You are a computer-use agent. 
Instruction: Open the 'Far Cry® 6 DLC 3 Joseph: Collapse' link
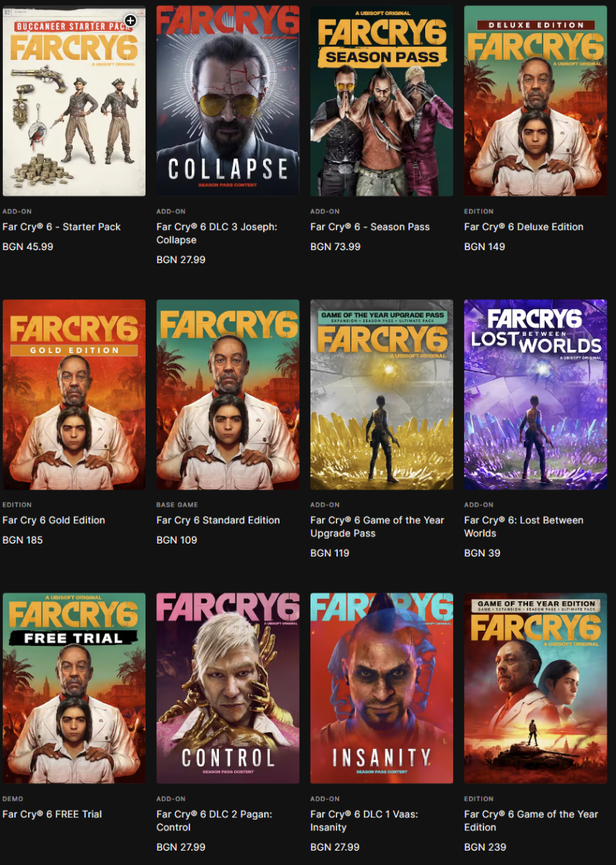tap(217, 233)
